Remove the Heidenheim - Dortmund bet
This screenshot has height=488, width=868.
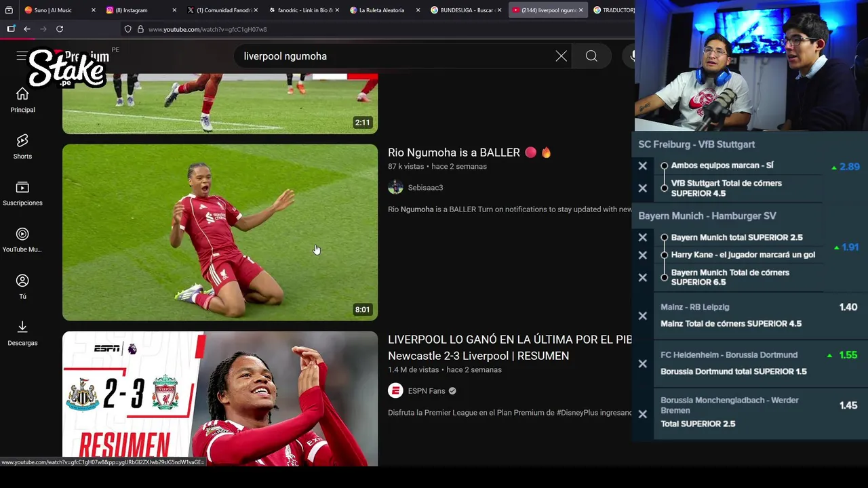643,364
